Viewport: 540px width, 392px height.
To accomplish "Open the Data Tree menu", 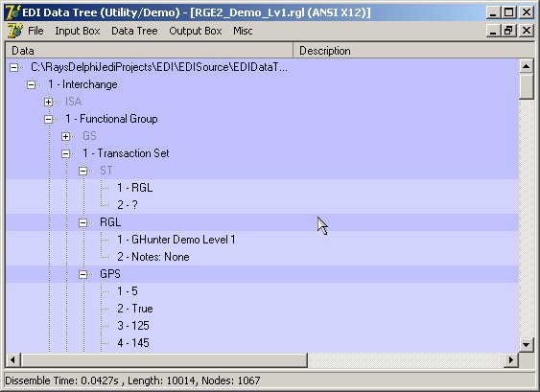I will pos(134,31).
